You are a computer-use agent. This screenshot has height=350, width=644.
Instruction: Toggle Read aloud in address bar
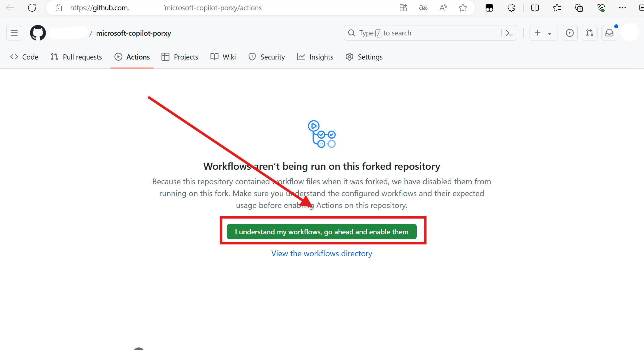443,8
